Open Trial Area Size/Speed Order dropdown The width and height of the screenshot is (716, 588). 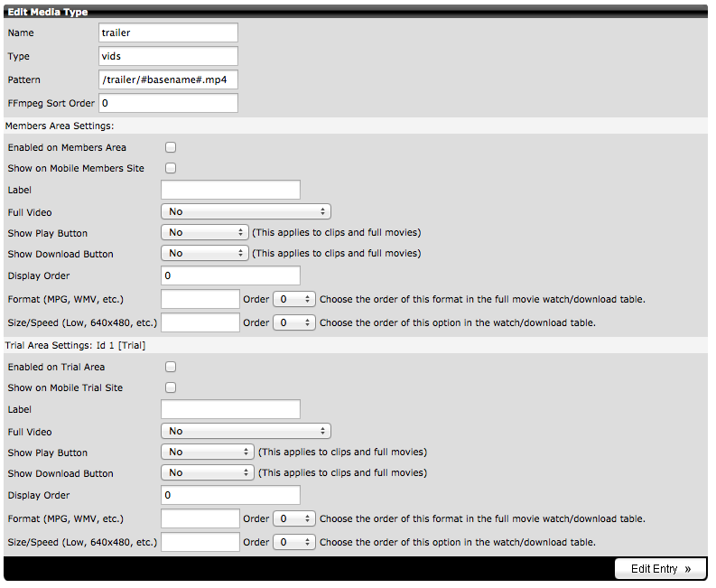[294, 542]
